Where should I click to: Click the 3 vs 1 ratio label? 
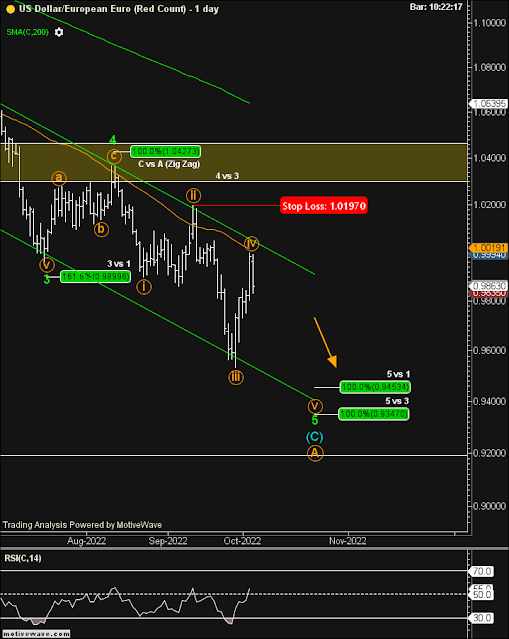(119, 264)
